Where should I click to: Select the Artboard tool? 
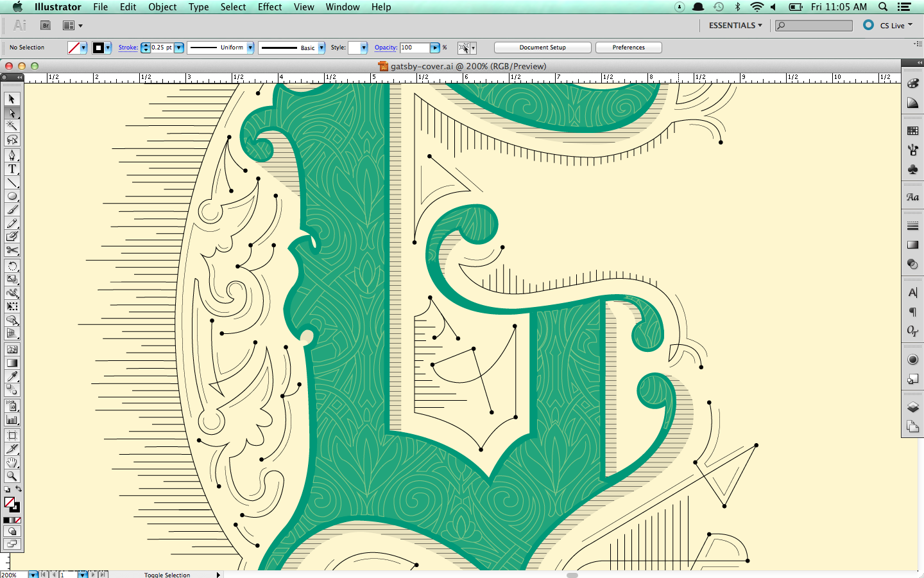click(12, 435)
